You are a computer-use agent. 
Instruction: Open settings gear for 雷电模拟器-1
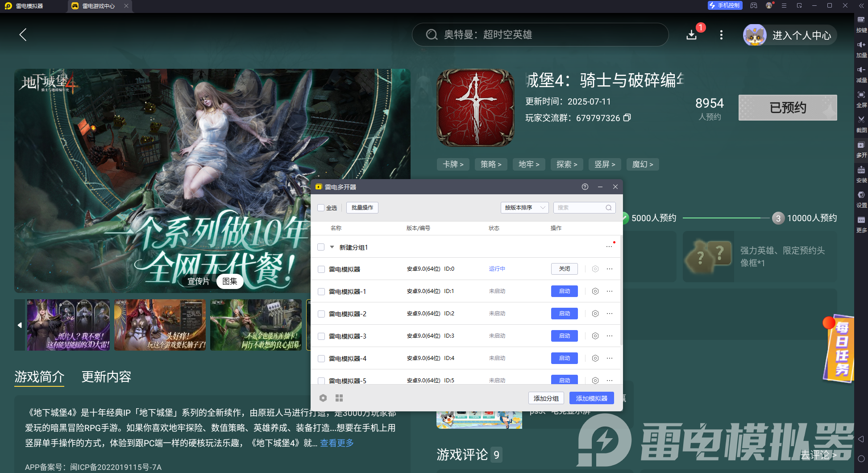point(595,291)
